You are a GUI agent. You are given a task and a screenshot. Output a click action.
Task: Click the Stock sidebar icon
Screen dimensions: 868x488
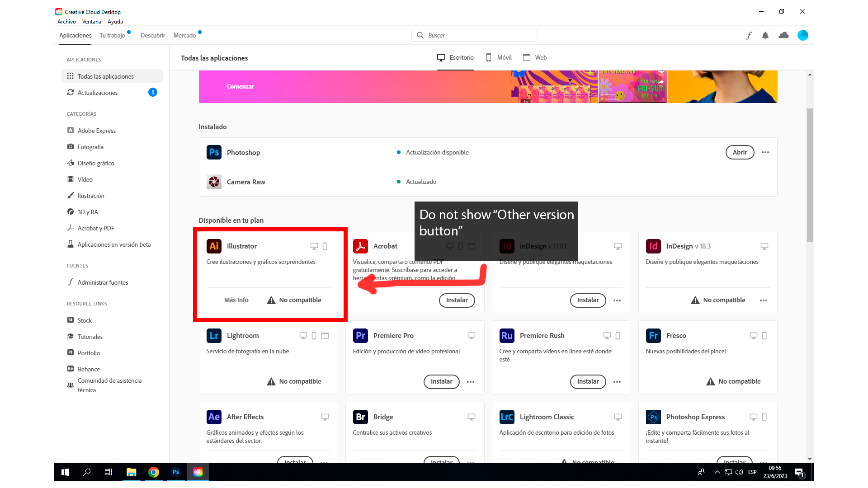click(70, 320)
